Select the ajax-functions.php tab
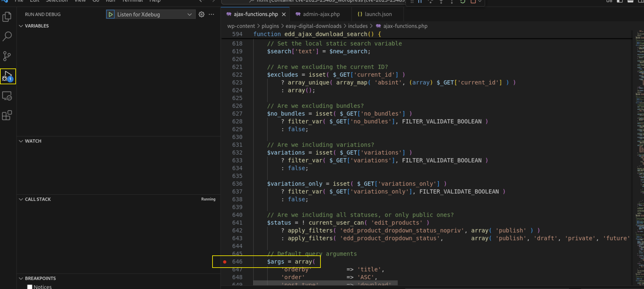This screenshot has height=289, width=644. (256, 14)
